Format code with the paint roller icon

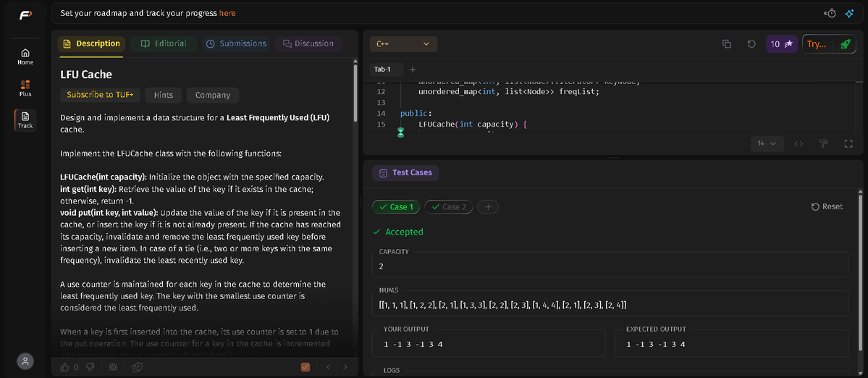click(x=823, y=144)
